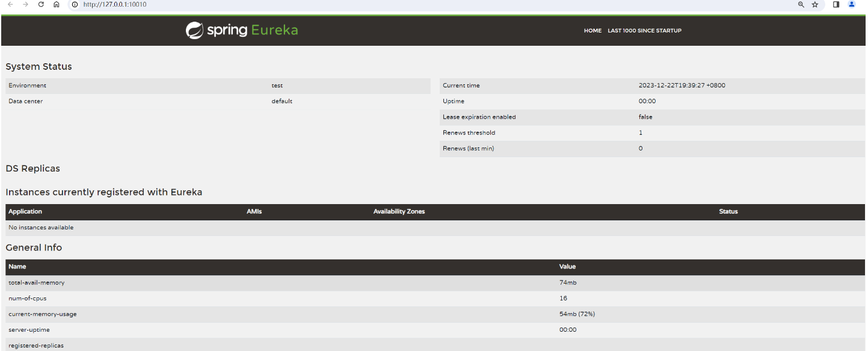Select the timestamp 2023-12-22T19:39:27 +0800
This screenshot has width=868, height=351.
point(682,85)
